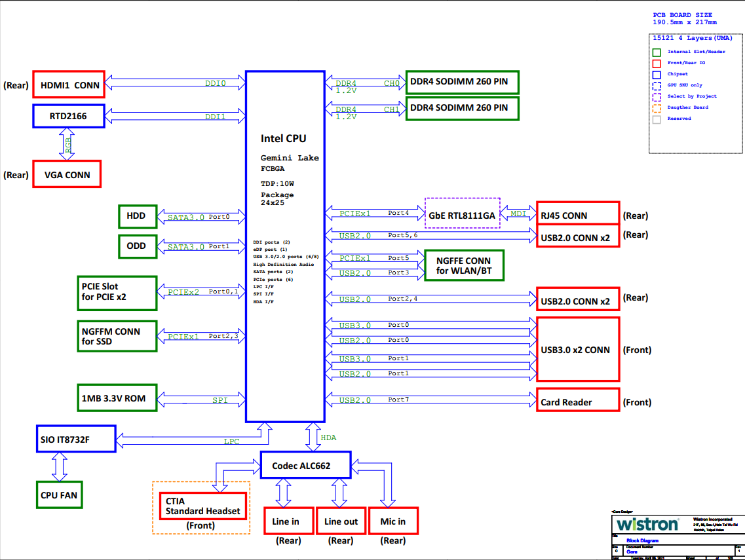The height and width of the screenshot is (560, 745).
Task: Select the RTD2166 chip block
Action: coord(69,117)
